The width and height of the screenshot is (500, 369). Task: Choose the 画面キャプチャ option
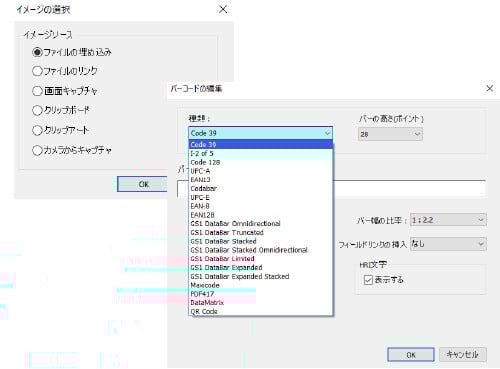tap(37, 91)
